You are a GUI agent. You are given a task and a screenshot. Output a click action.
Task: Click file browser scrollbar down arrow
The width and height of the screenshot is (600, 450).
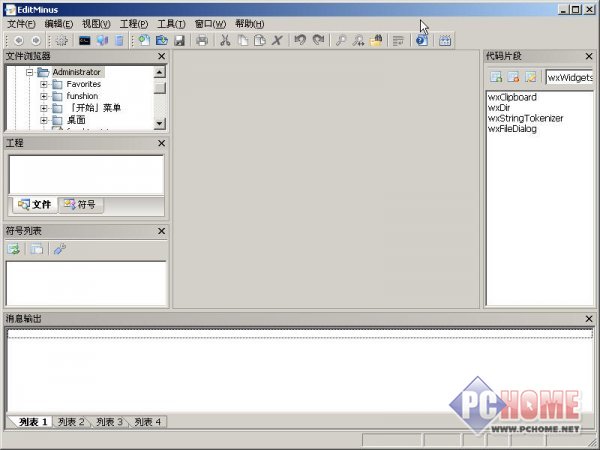pos(159,123)
